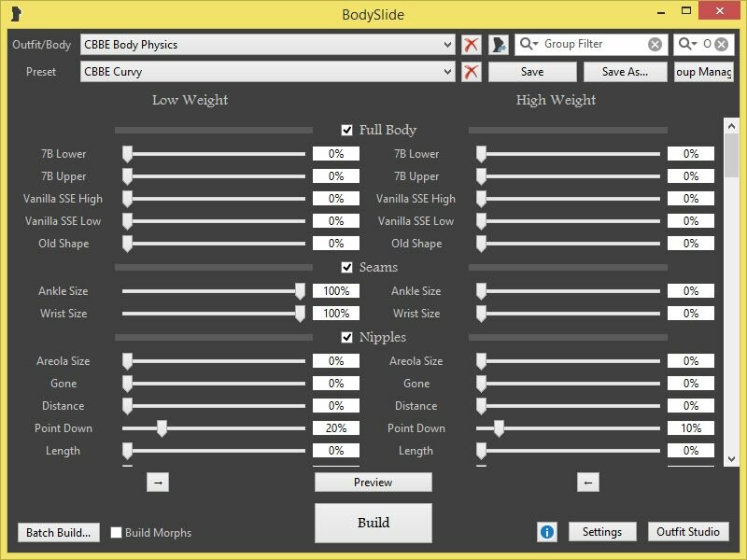
Task: Click the low weight Ankle Size slider
Action: point(214,291)
